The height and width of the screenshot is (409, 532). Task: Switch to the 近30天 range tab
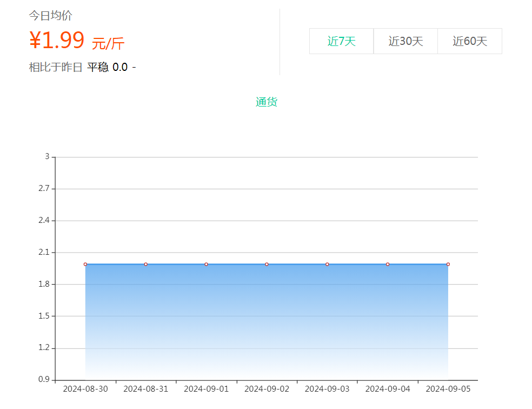[x=405, y=41]
